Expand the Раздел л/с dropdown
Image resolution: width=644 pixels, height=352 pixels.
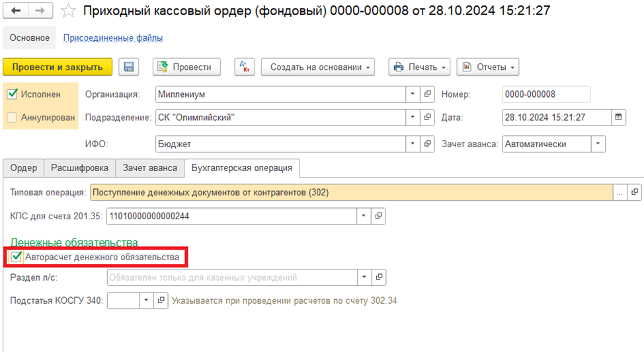pyautogui.click(x=364, y=277)
